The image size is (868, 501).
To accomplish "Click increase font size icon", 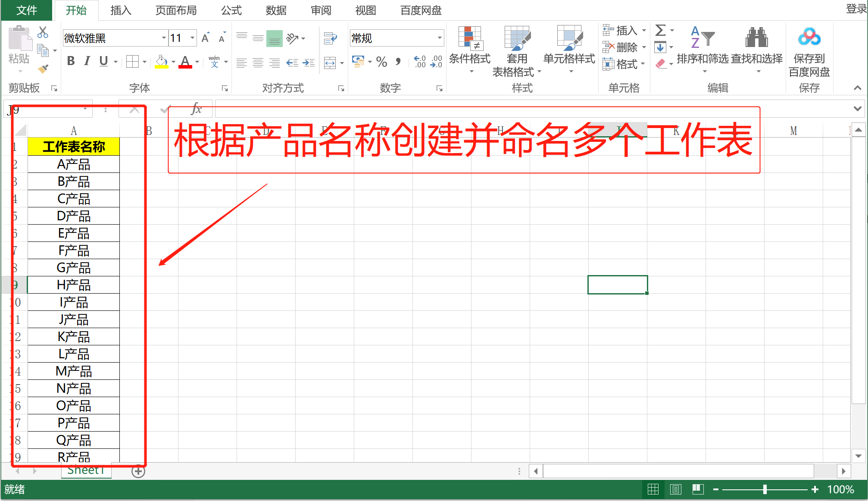I will tap(206, 38).
